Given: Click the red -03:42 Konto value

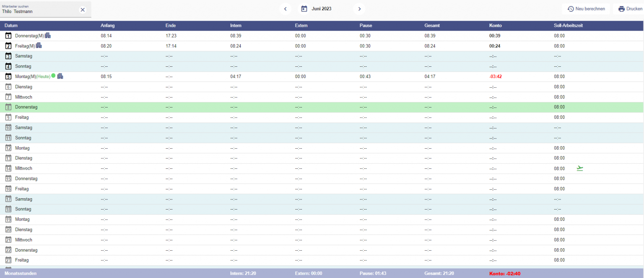Looking at the screenshot, I should pyautogui.click(x=495, y=76).
